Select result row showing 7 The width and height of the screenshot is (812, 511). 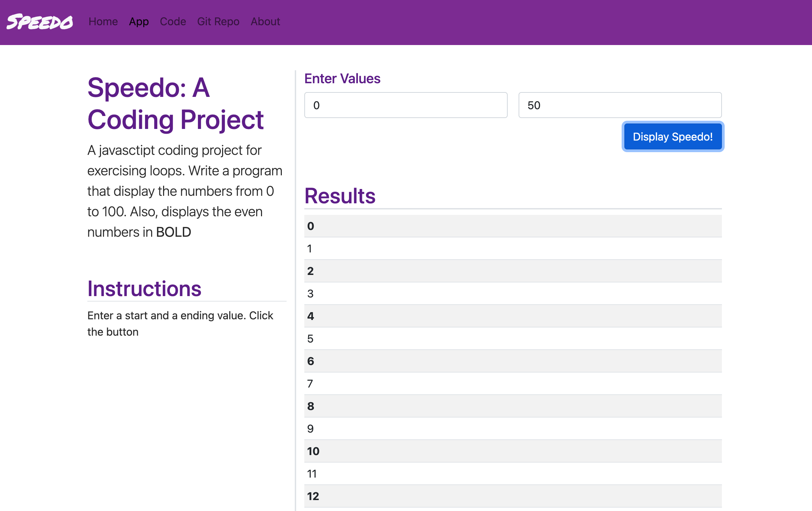(x=513, y=383)
